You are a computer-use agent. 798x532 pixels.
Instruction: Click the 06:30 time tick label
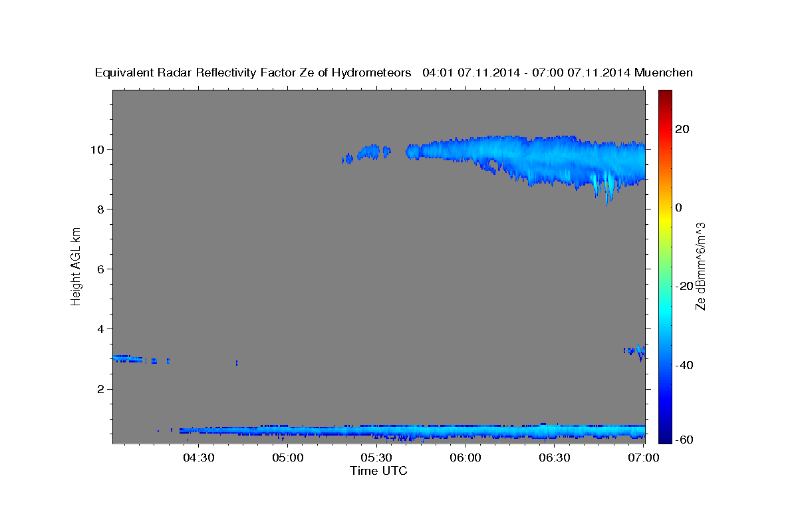click(x=555, y=458)
